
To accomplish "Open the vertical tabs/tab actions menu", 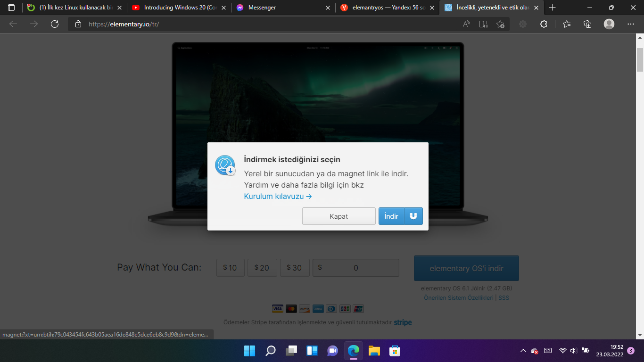I will tap(11, 8).
